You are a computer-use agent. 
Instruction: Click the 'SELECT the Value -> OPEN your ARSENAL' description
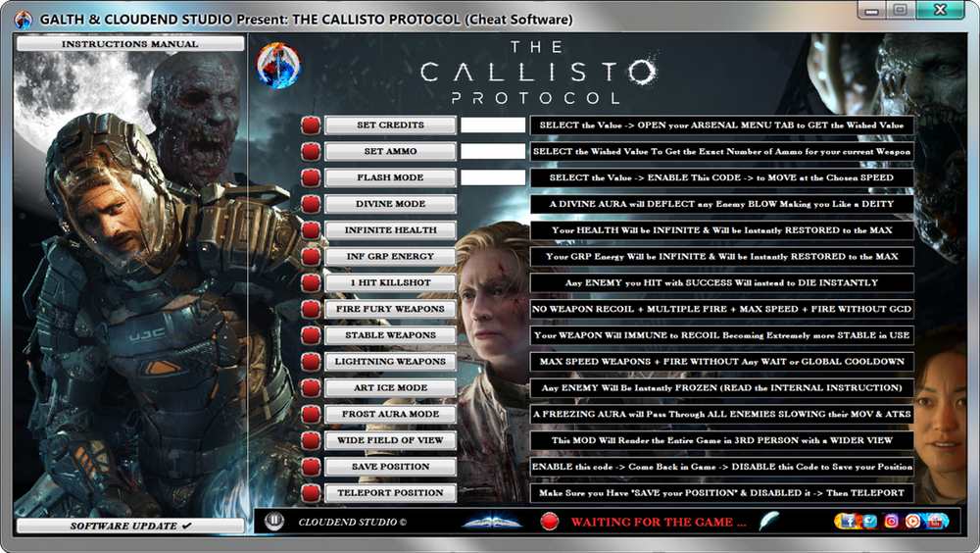(722, 126)
